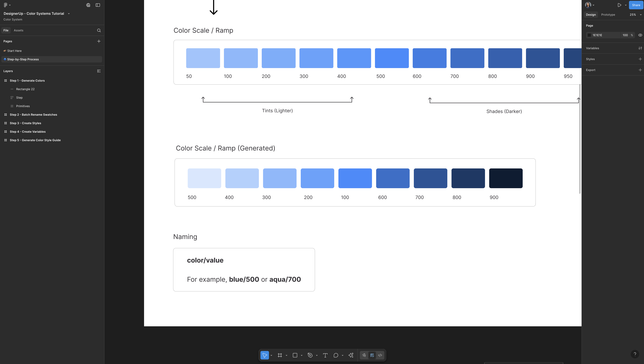Open the zoom level 25% dropdown
This screenshot has height=364, width=644.
(x=635, y=15)
